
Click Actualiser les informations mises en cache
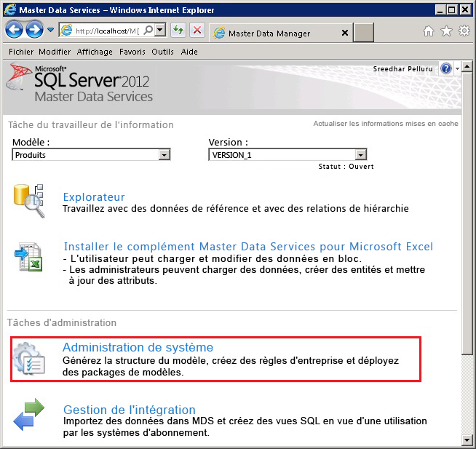(x=386, y=124)
